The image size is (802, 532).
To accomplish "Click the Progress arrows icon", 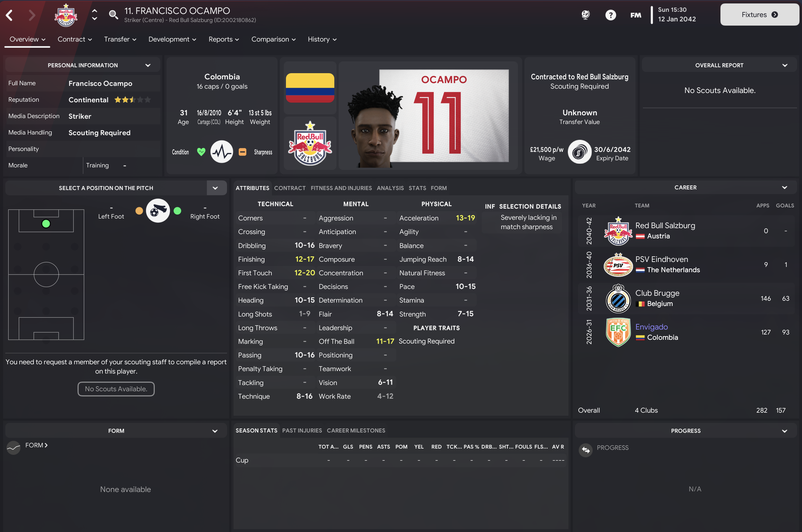I will pos(586,450).
